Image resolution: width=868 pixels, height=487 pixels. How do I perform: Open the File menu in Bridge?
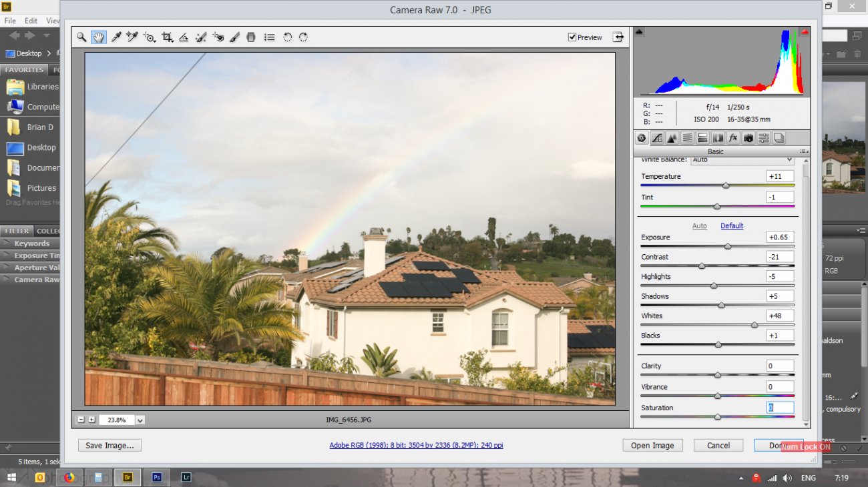pos(10,21)
